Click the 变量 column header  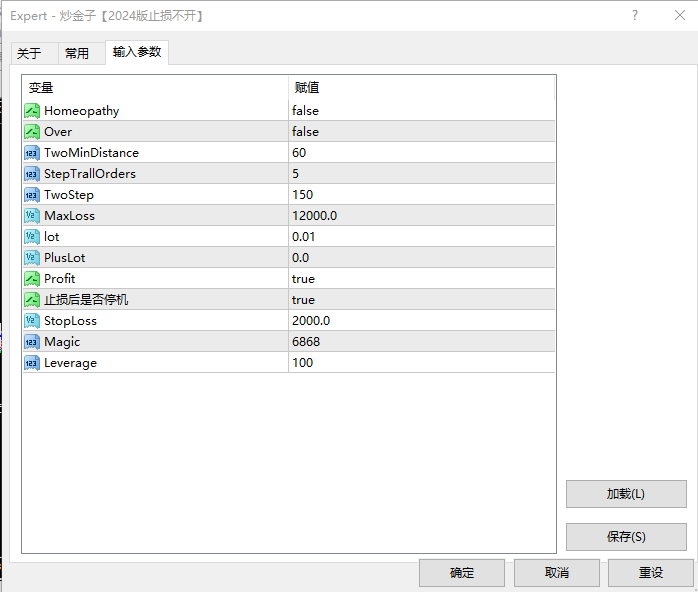click(x=155, y=88)
